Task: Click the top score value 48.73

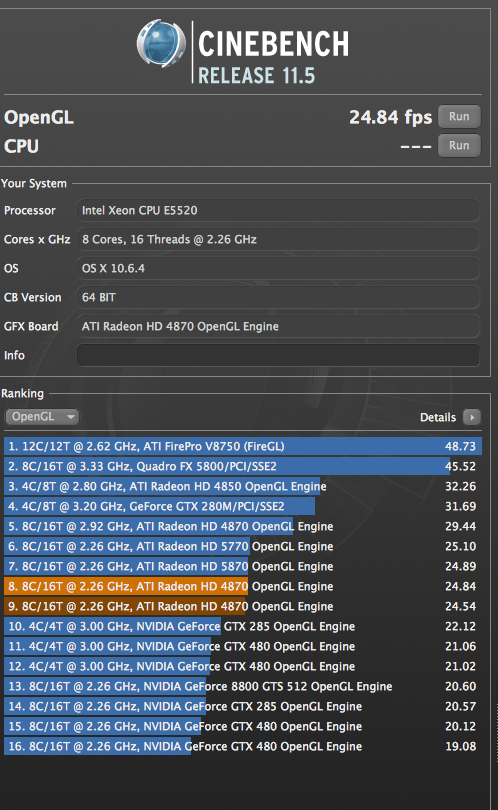Action: click(x=460, y=446)
